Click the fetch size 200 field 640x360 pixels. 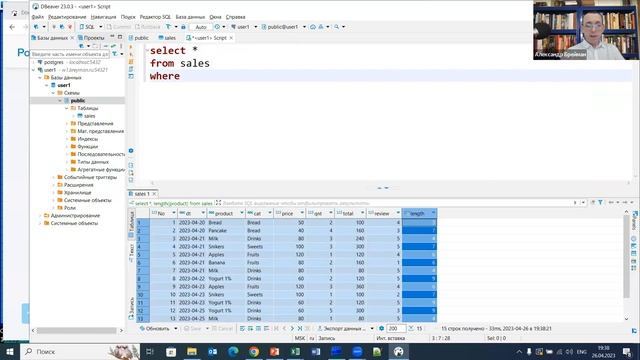pyautogui.click(x=396, y=328)
